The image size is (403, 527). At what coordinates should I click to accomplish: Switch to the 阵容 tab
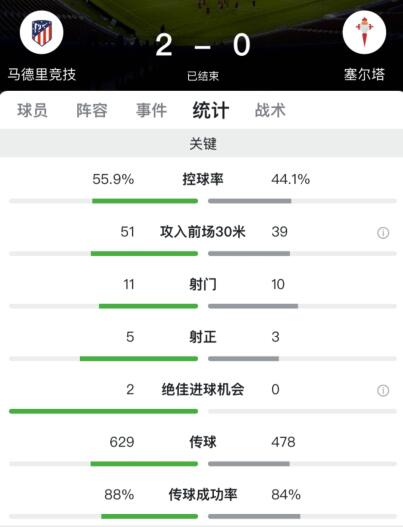click(92, 110)
